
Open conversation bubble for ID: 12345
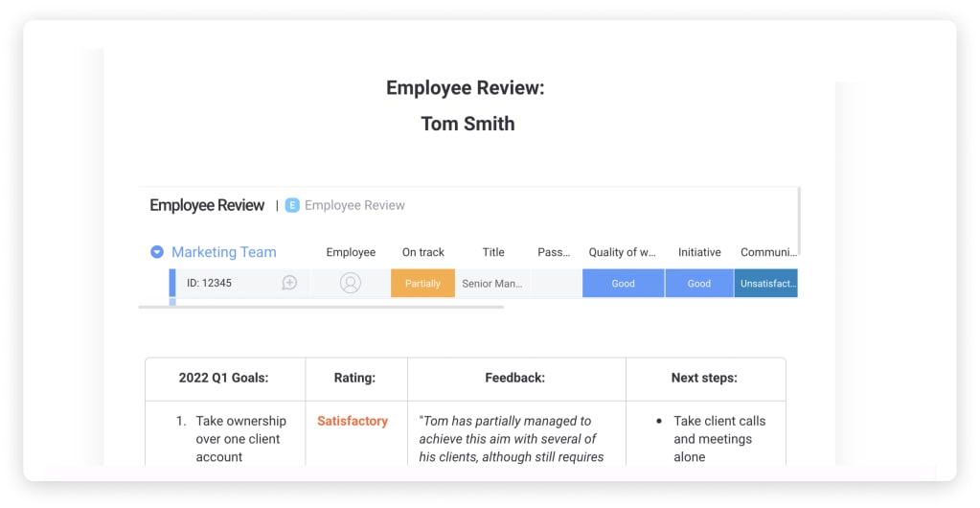289,283
